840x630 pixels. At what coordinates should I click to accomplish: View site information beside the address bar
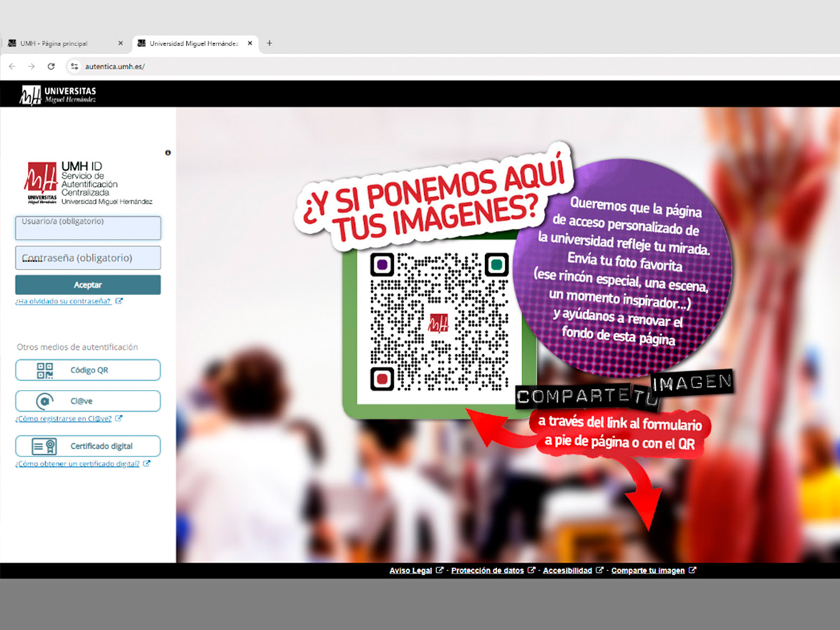75,66
